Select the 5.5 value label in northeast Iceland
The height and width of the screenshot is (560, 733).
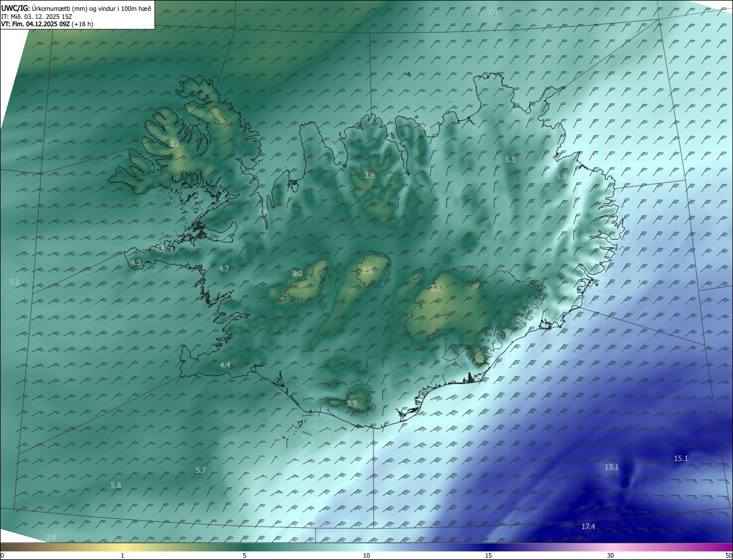[x=510, y=160]
